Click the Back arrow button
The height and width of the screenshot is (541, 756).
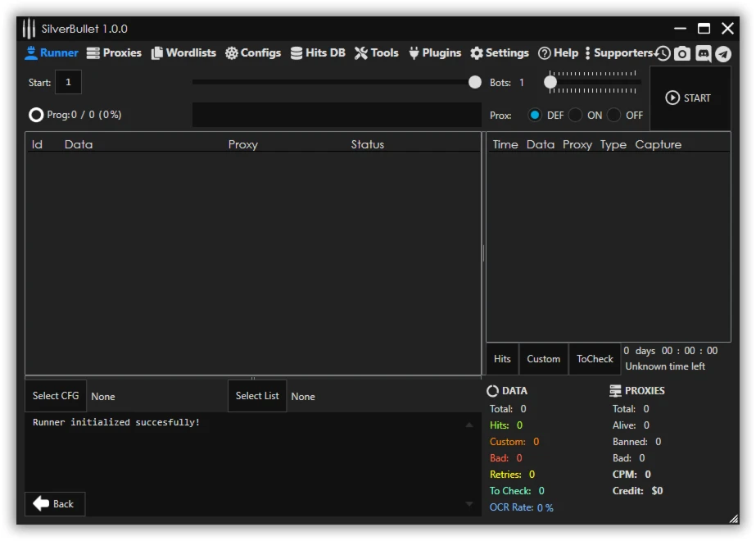(54, 503)
